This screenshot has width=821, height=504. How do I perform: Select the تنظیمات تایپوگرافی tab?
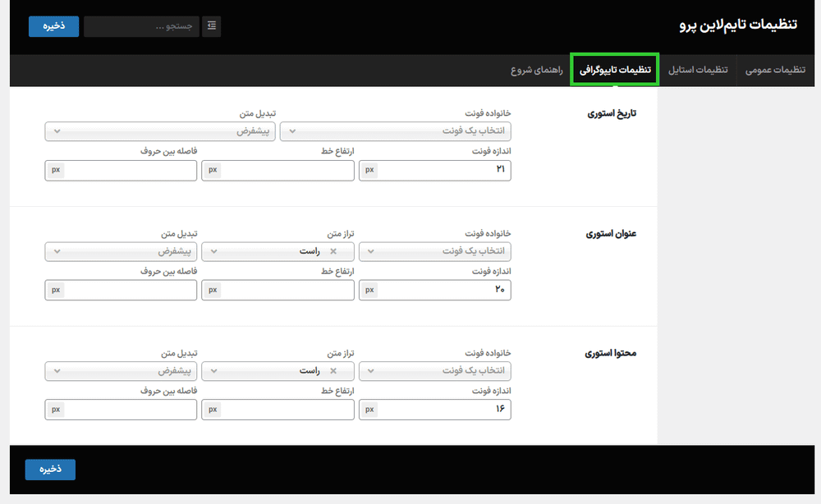pos(615,70)
